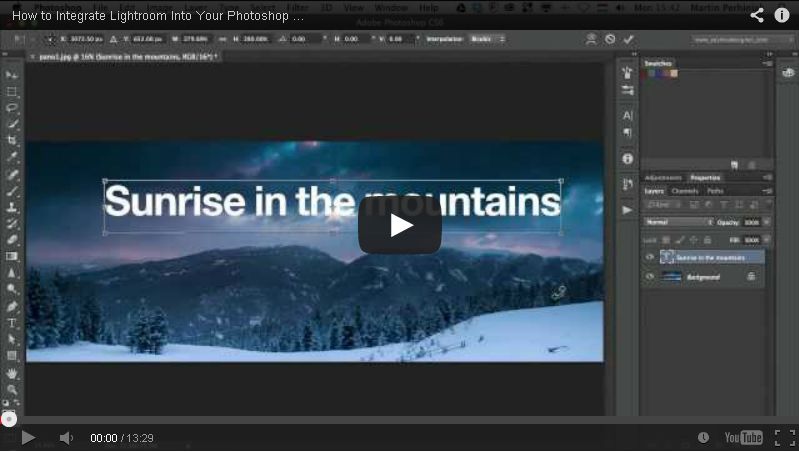
Task: Cancel the transform with the circle-slash icon
Action: click(610, 39)
